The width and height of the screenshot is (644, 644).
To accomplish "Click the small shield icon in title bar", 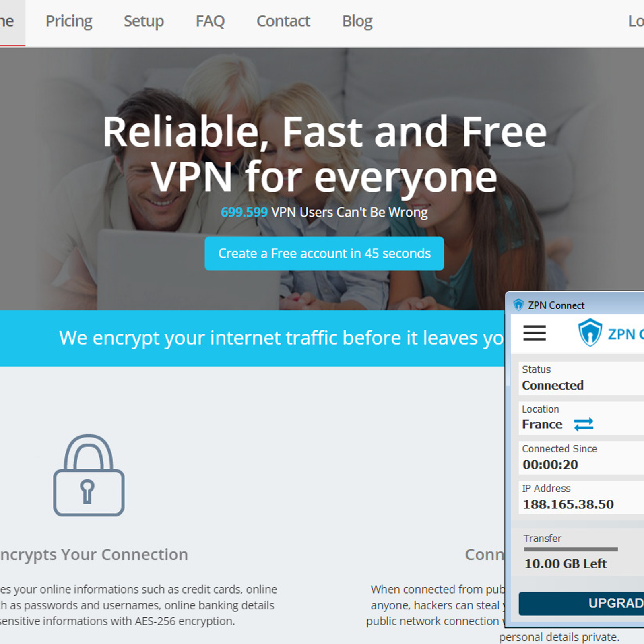I will pos(518,305).
